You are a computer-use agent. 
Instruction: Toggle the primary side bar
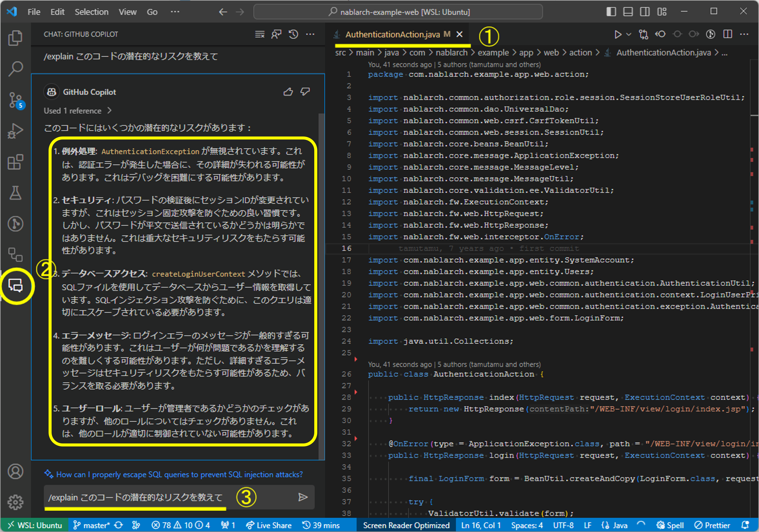[x=611, y=12]
